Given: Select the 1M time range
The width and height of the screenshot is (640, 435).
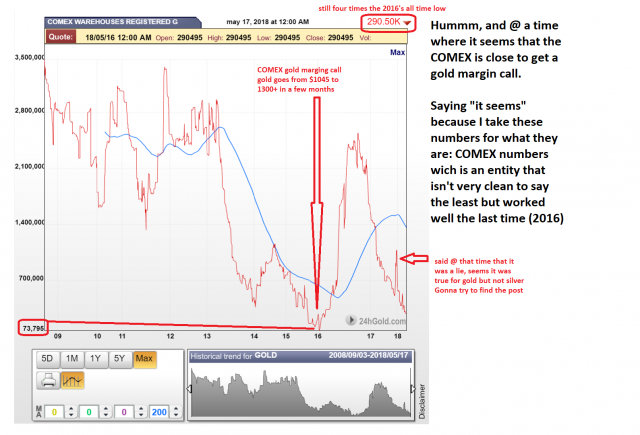Looking at the screenshot, I should pos(72,359).
